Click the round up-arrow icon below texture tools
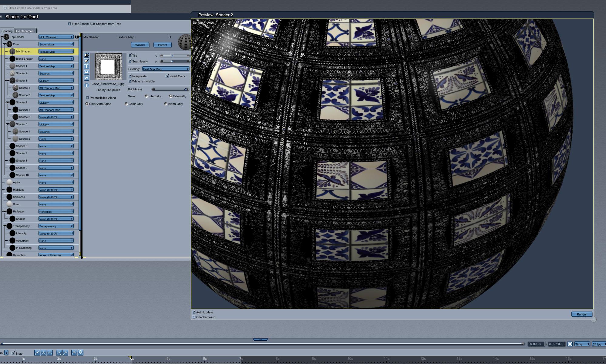Viewport: 606px width, 364px height. (x=86, y=85)
